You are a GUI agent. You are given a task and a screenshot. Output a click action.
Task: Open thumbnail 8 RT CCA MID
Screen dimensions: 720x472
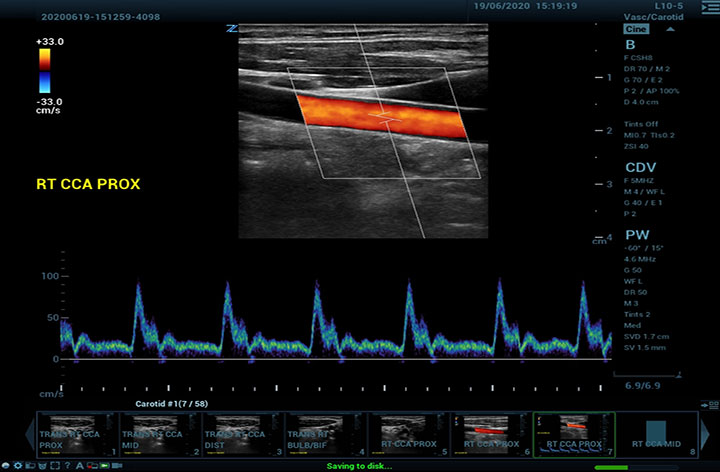655,435
